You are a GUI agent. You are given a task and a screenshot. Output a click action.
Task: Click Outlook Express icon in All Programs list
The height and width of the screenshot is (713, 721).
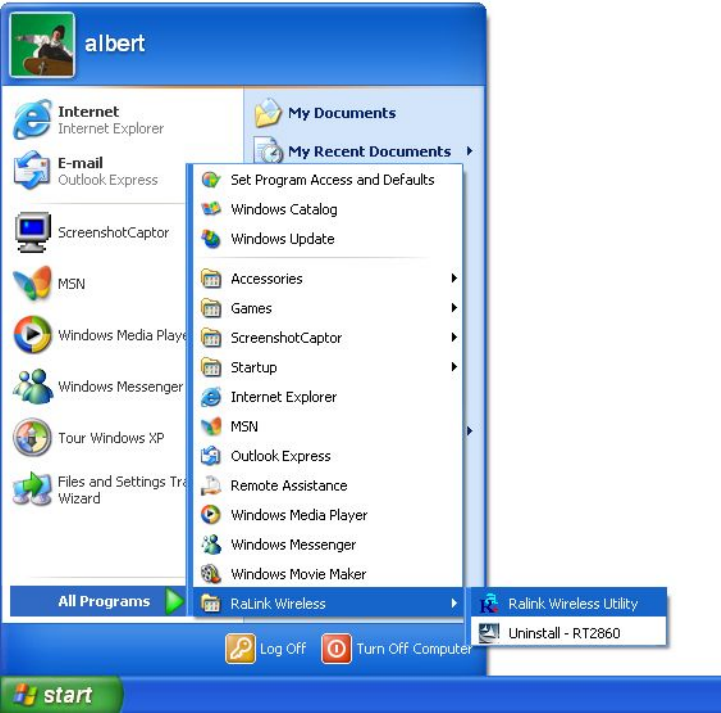[x=211, y=456]
